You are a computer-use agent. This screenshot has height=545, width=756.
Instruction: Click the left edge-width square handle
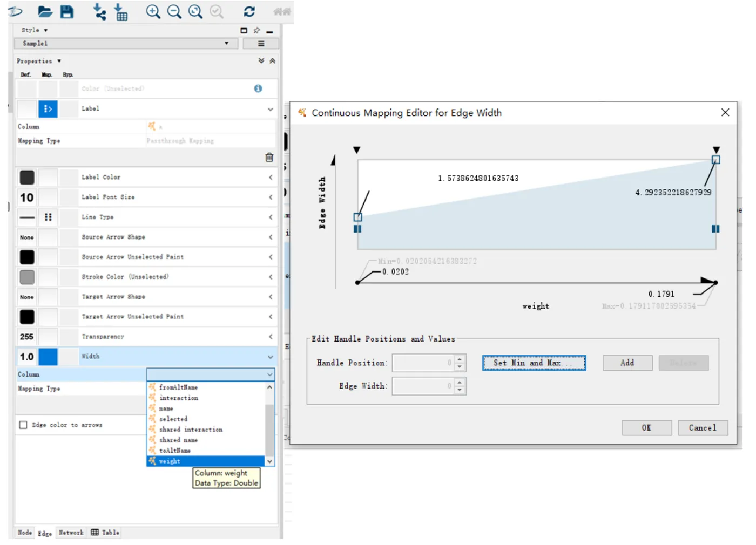(357, 217)
